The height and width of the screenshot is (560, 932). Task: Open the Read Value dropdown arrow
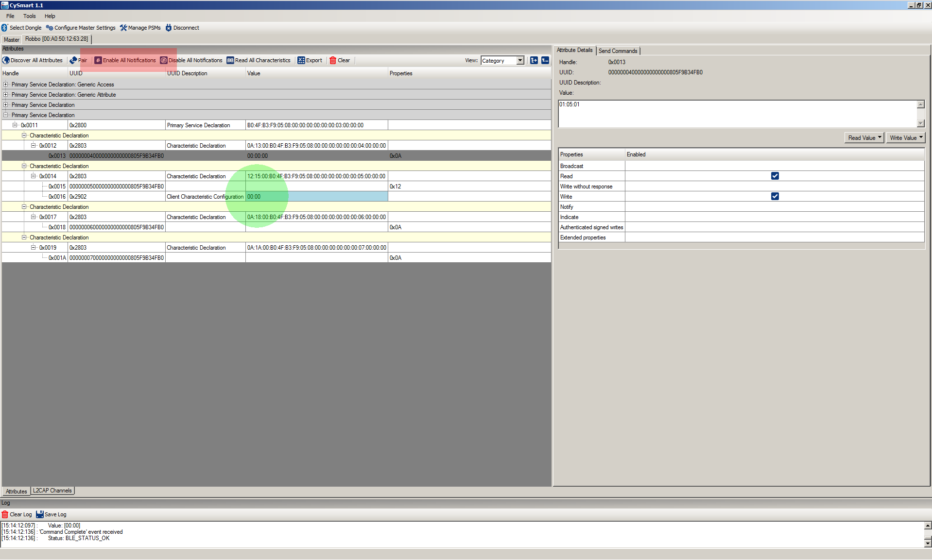coord(880,137)
